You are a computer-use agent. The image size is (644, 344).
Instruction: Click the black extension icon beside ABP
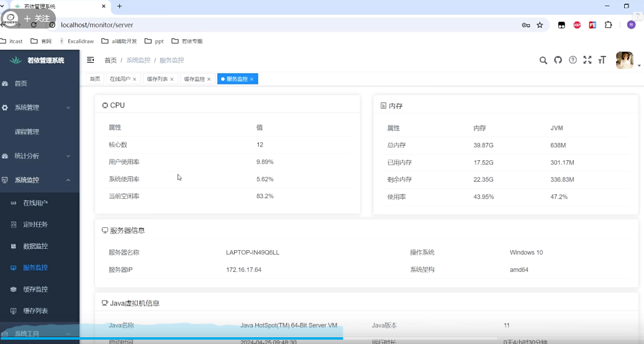(x=561, y=25)
